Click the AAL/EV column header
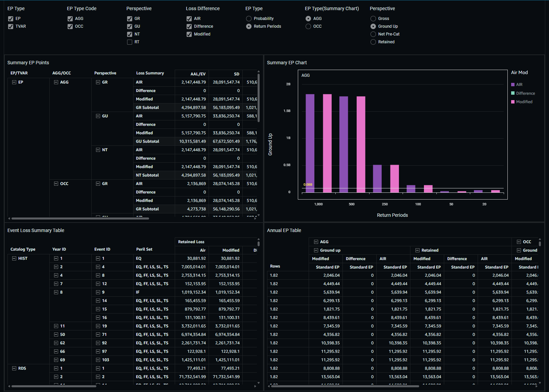This screenshot has width=549, height=392. pyautogui.click(x=198, y=74)
